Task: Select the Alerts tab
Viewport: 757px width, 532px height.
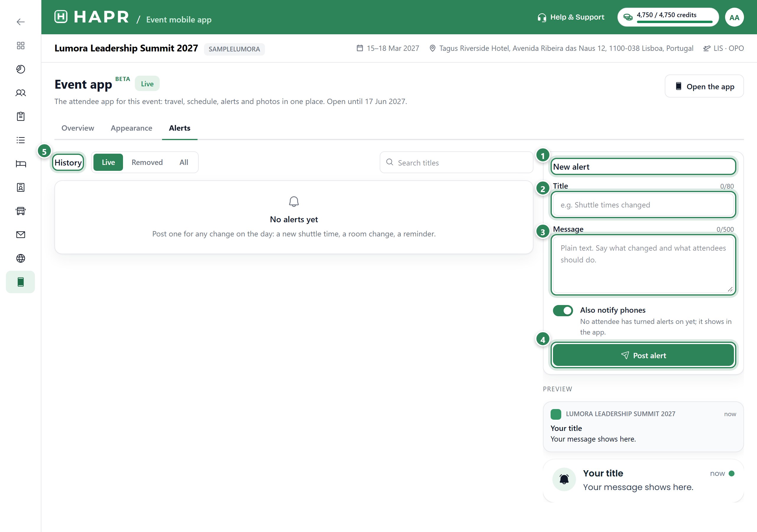Action: click(x=180, y=128)
